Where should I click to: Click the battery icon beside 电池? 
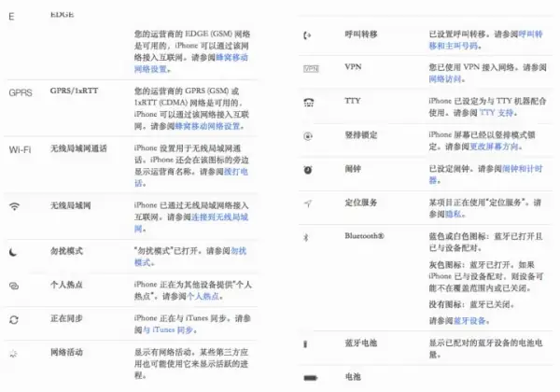point(311,378)
